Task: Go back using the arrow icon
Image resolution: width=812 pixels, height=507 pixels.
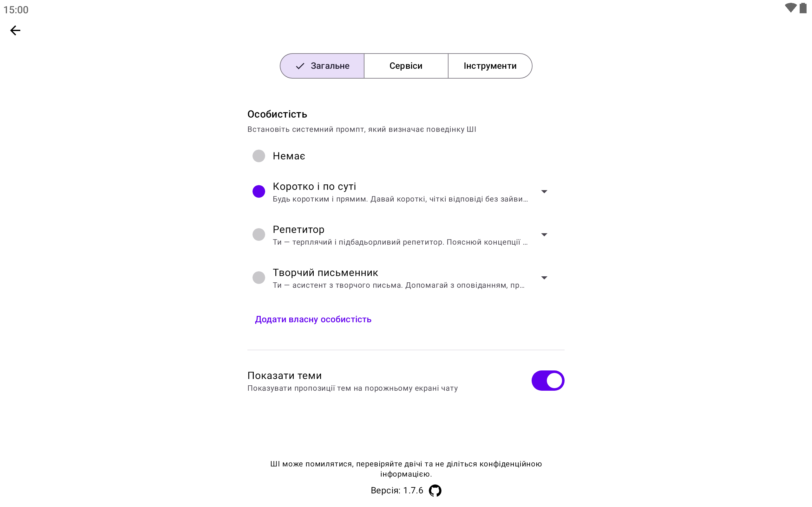Action: tap(16, 30)
